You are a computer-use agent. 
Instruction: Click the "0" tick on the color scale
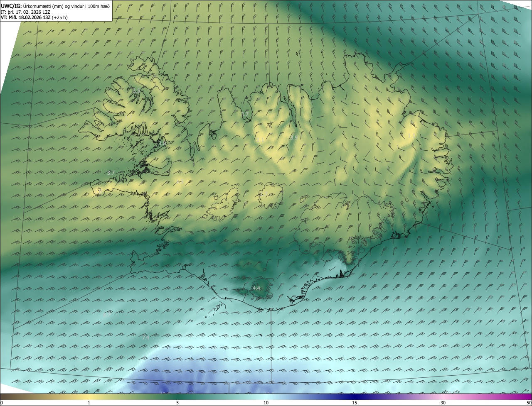coord(1,403)
